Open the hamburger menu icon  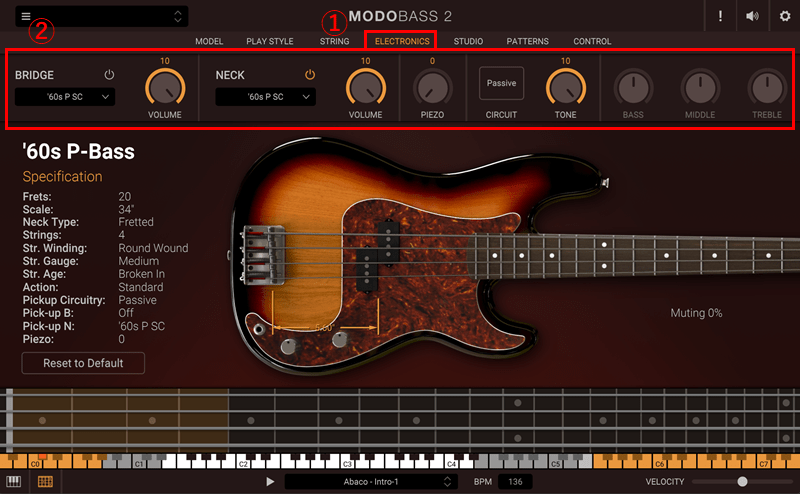[x=26, y=16]
